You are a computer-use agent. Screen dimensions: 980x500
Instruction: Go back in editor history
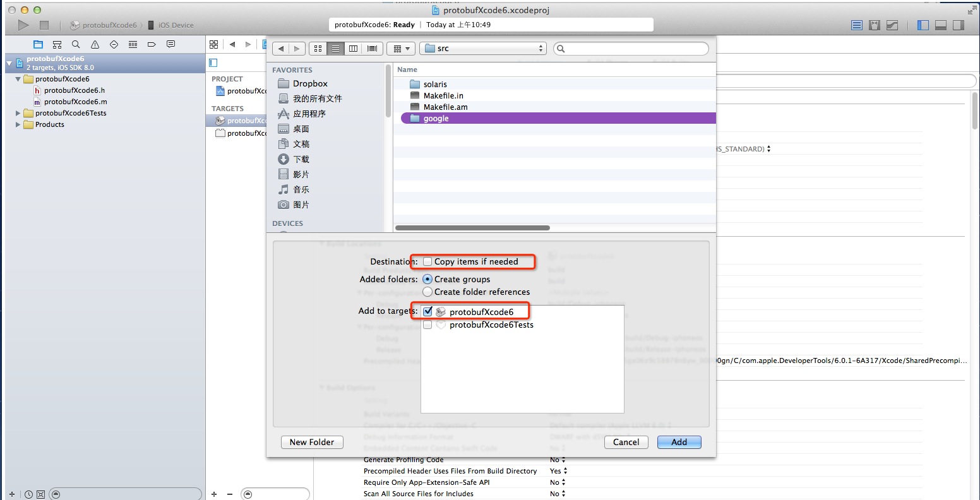pyautogui.click(x=232, y=44)
